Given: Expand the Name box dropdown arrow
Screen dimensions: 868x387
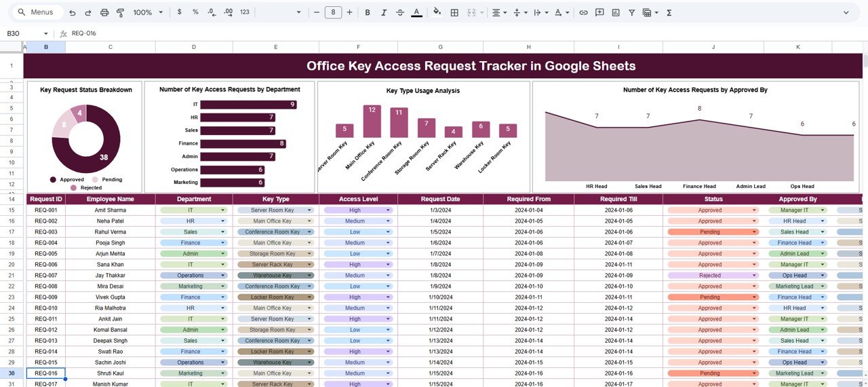Looking at the screenshot, I should (x=46, y=33).
